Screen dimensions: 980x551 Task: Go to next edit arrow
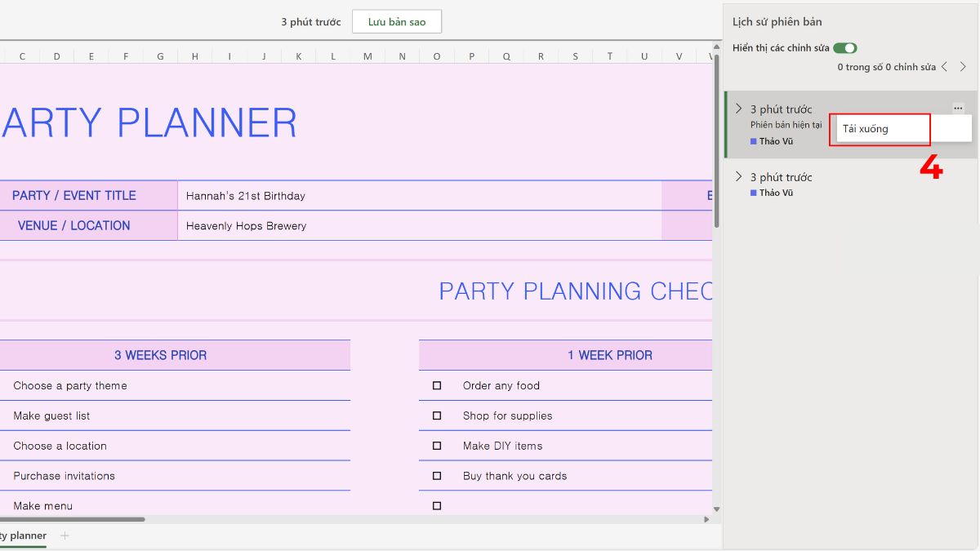964,67
